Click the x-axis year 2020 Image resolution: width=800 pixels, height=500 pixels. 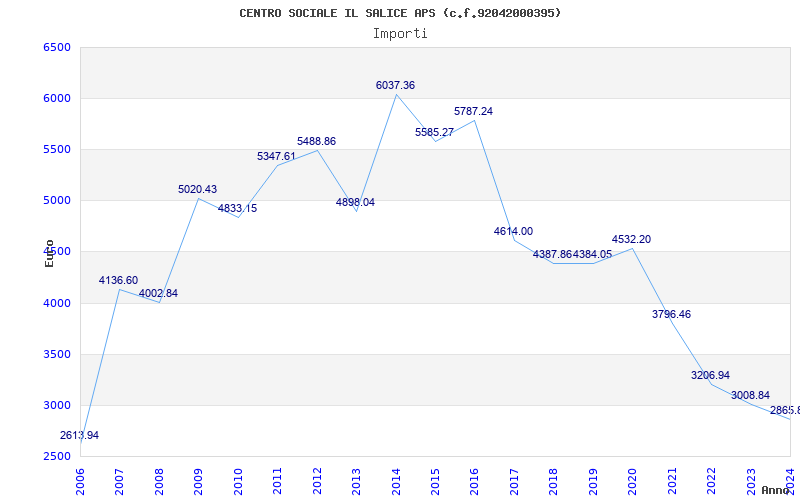click(633, 482)
